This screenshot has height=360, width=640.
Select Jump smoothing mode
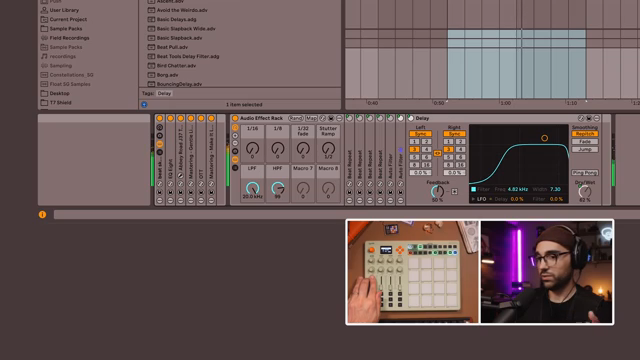[x=584, y=149]
